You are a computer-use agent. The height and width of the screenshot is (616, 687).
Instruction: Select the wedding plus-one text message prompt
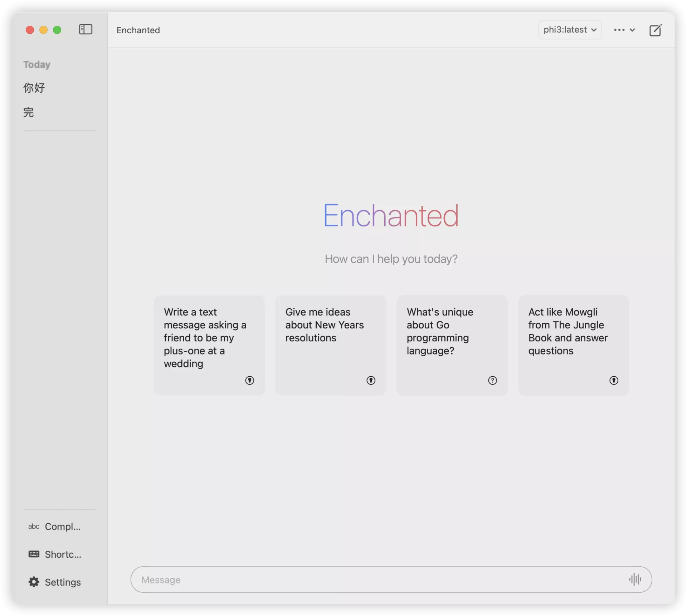[209, 345]
